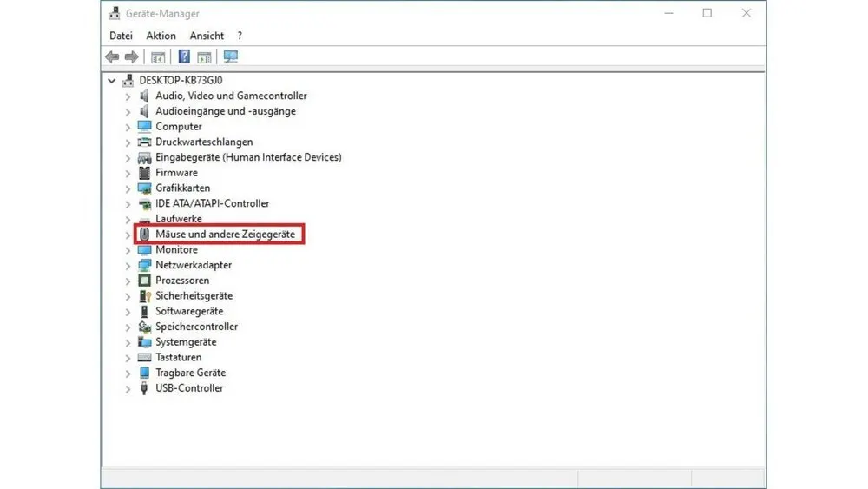Screen dimensions: 868x489
Task: Click the monitor icon beside Computer
Action: pyautogui.click(x=144, y=127)
